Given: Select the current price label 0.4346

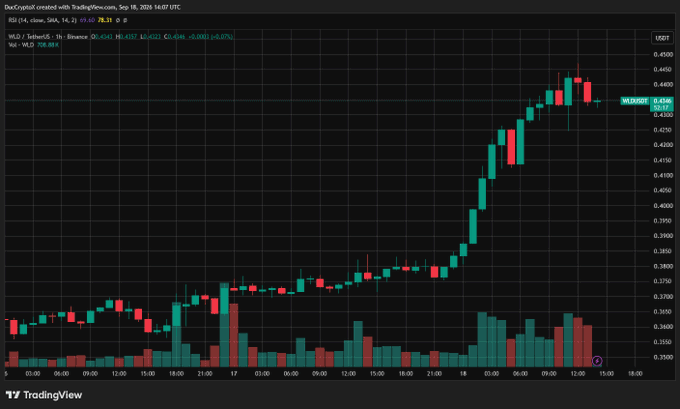Looking at the screenshot, I should (662, 101).
